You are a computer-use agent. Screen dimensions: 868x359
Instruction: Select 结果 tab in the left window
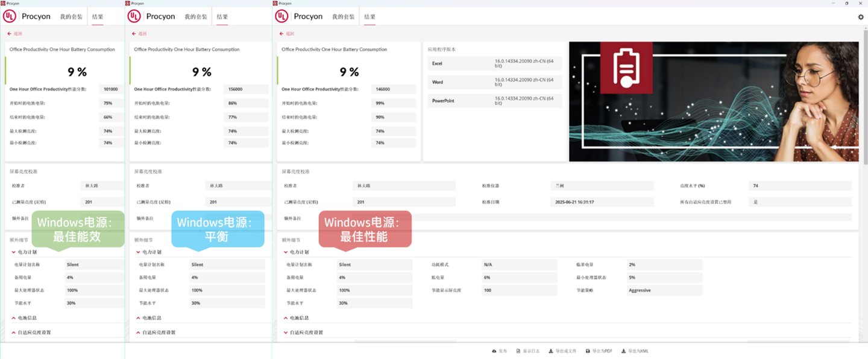(x=97, y=17)
